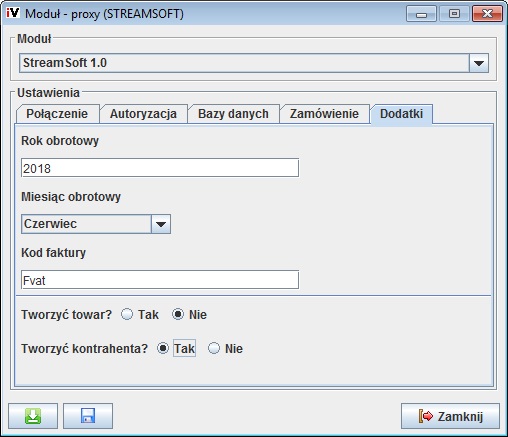Viewport: 508px width, 437px height.
Task: Click the Miesiąc obrotowy combo box showing Czerwiec
Action: point(96,224)
